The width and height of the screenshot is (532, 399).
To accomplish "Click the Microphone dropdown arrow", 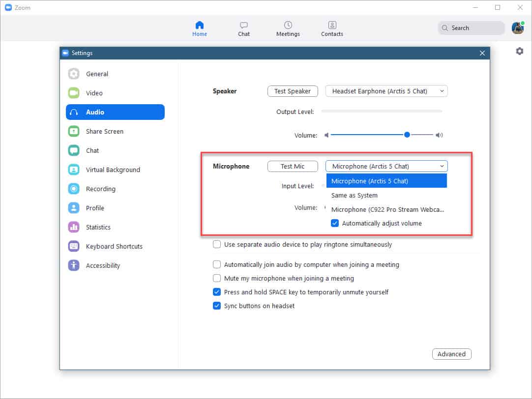I will click(442, 166).
